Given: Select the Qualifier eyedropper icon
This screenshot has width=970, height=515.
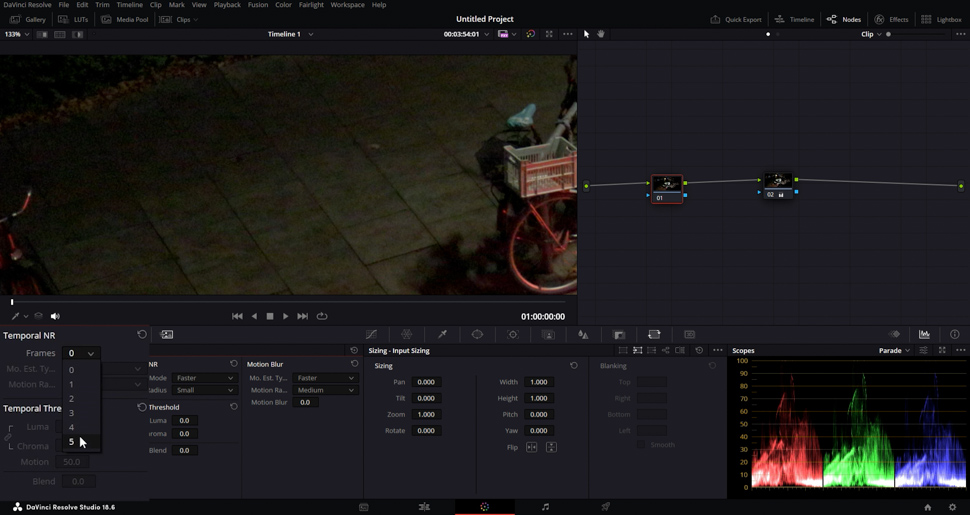Looking at the screenshot, I should [x=442, y=334].
